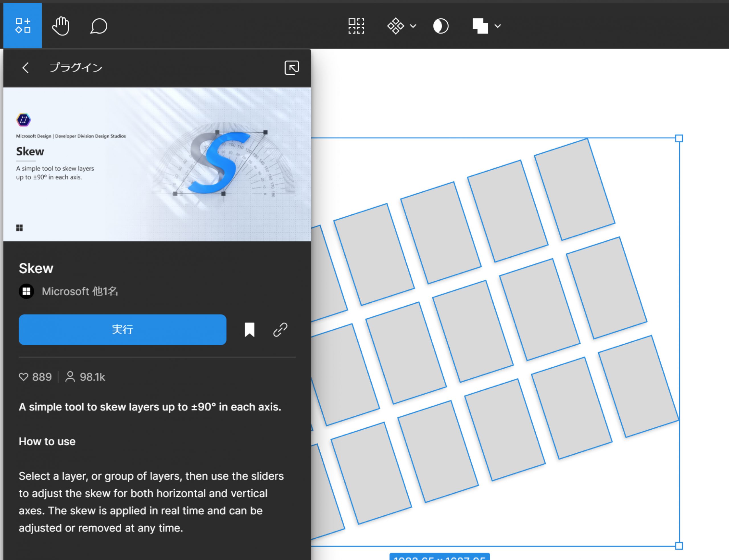Click the edit object dashed-squares icon

[x=356, y=26]
